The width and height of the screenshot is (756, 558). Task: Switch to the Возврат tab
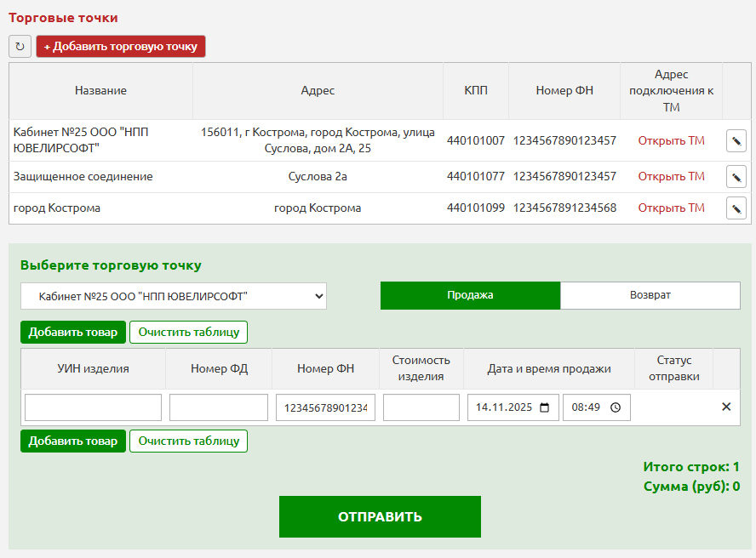click(x=650, y=295)
